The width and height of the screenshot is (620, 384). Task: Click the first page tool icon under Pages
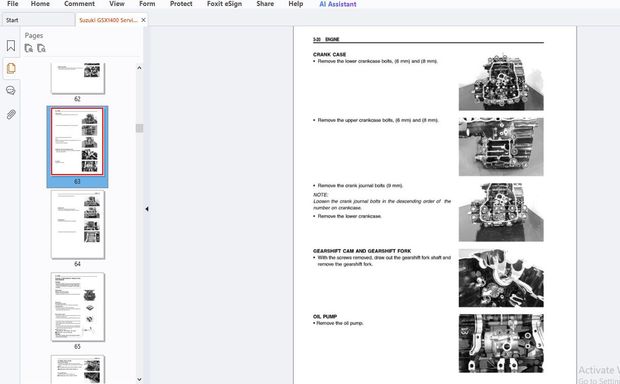pyautogui.click(x=28, y=48)
